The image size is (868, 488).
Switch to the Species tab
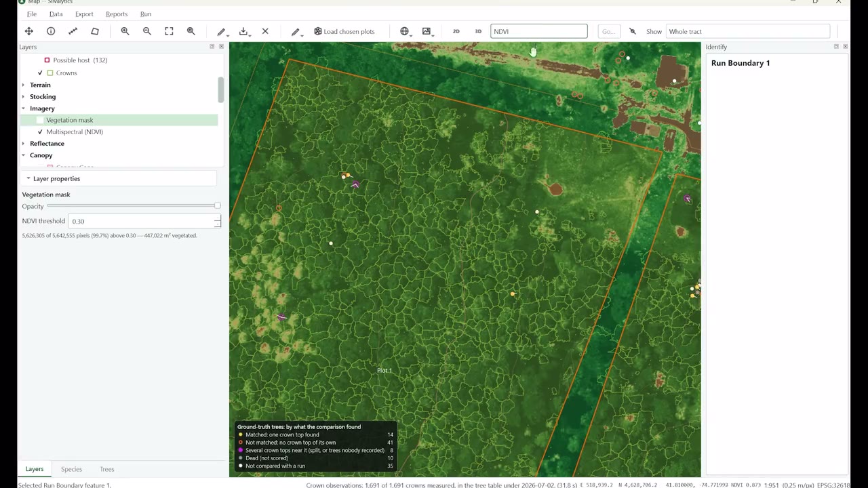[x=71, y=469]
